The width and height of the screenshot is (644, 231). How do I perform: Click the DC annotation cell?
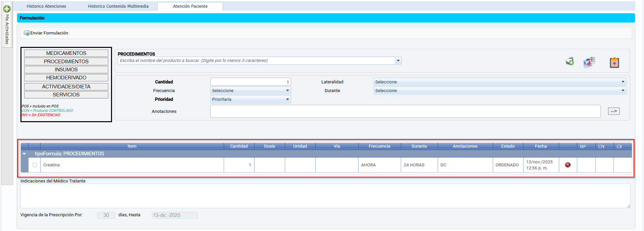[465, 165]
